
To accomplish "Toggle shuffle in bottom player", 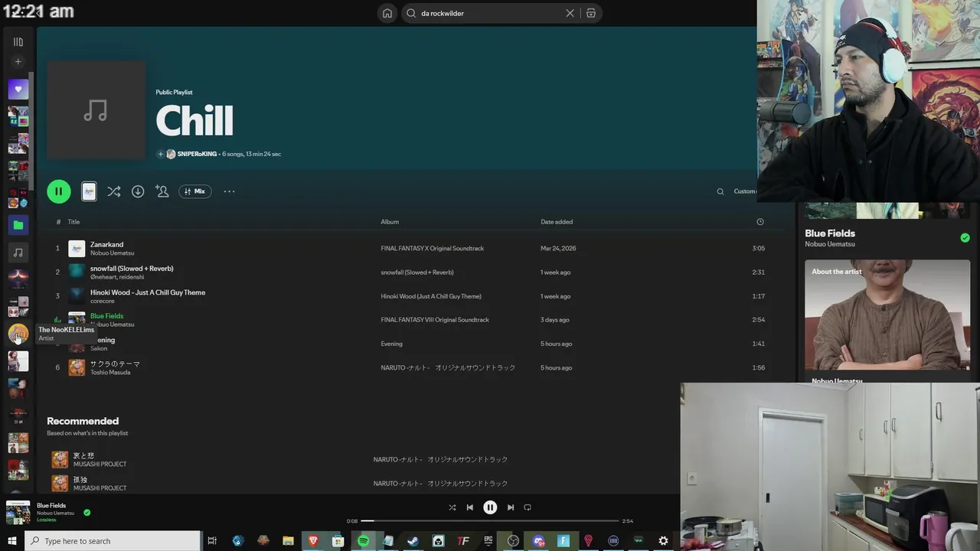I will tap(452, 507).
